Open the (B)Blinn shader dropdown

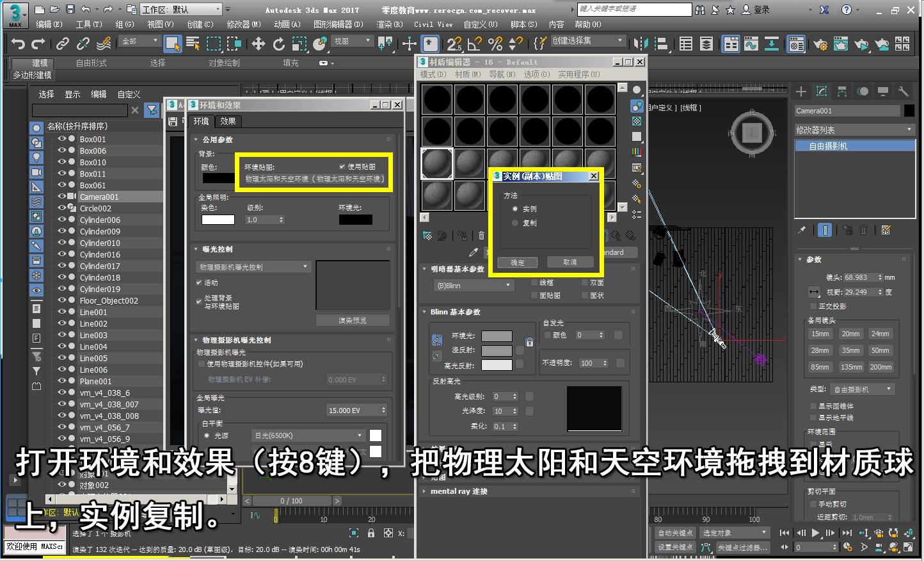473,285
